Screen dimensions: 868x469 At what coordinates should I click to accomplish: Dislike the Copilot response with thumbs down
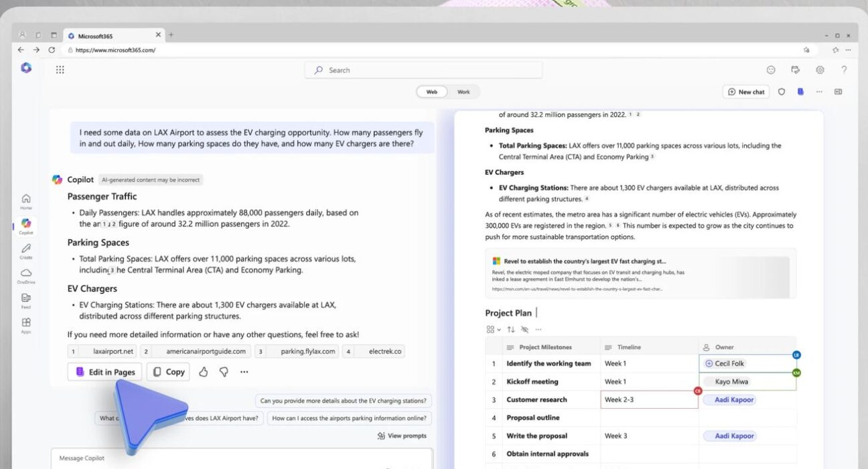pos(224,372)
